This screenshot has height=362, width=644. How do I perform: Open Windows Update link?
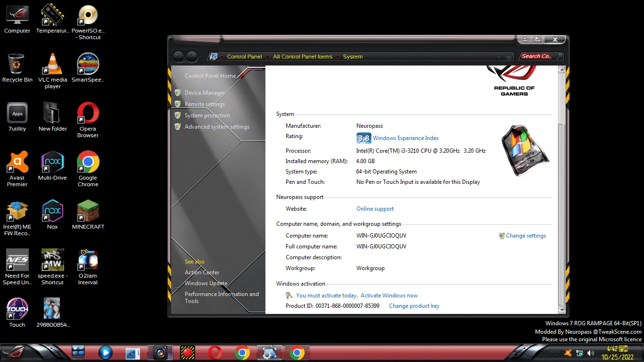206,283
